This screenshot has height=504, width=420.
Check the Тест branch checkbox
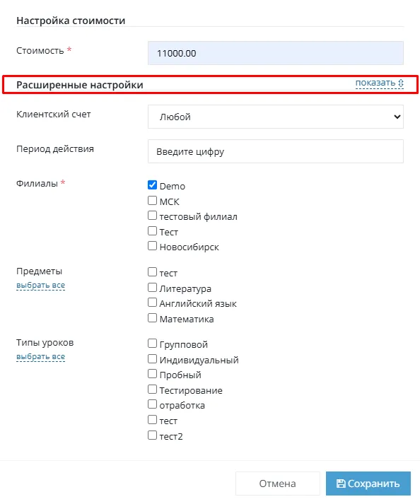tap(153, 231)
